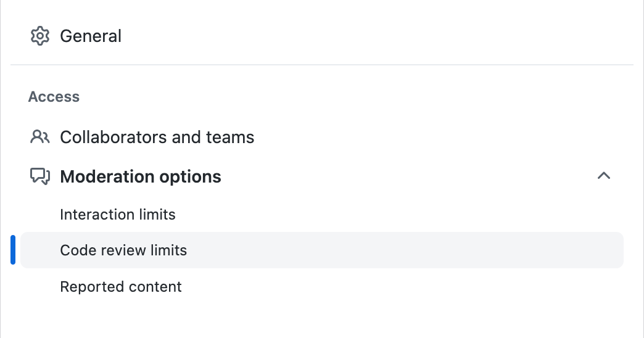The image size is (644, 338).
Task: Choose the Interaction limits submenu entry
Action: click(118, 215)
